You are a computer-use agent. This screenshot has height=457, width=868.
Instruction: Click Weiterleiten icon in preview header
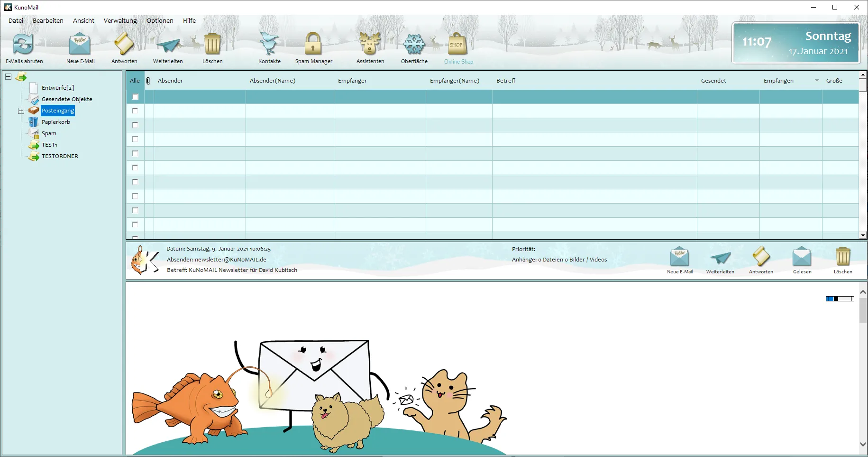tap(720, 258)
